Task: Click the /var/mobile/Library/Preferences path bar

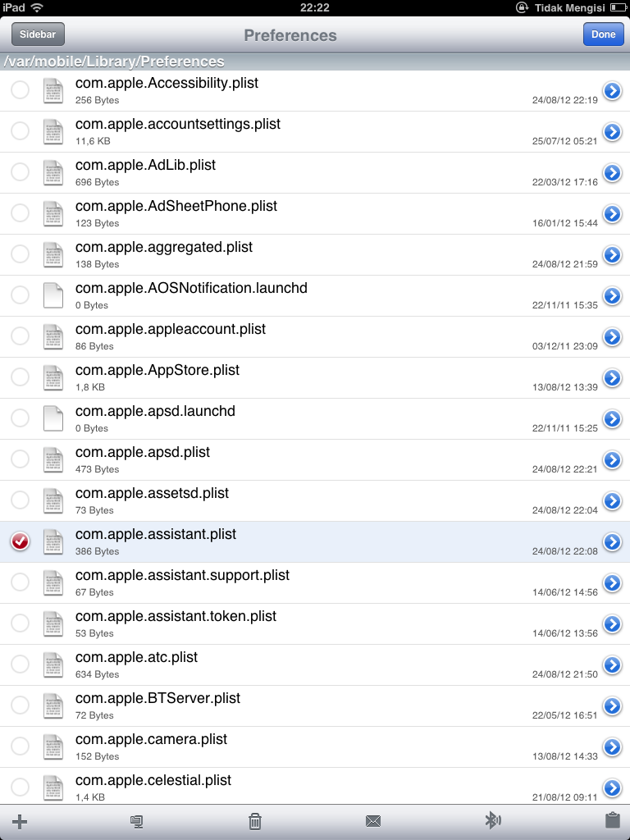Action: [x=115, y=62]
